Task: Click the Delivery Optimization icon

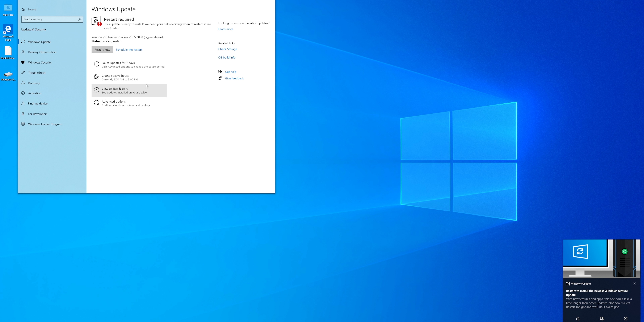Action: point(23,52)
